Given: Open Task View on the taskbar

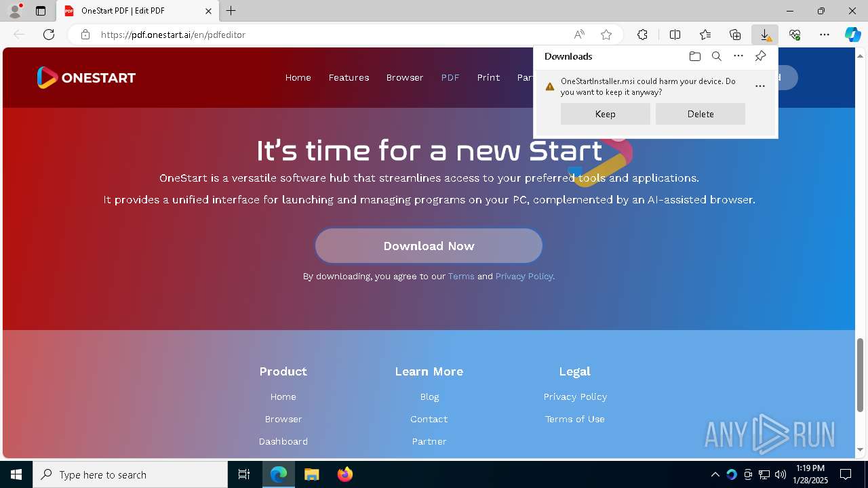Looking at the screenshot, I should point(244,474).
